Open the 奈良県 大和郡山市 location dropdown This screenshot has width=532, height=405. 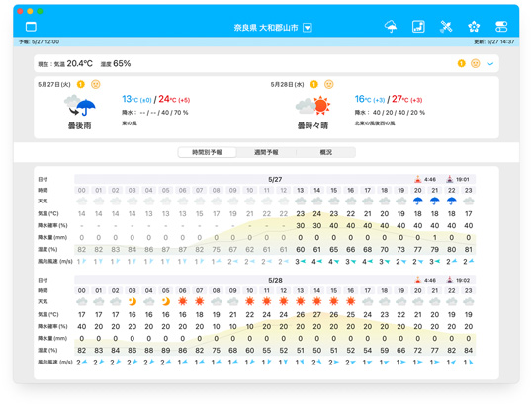pos(308,28)
